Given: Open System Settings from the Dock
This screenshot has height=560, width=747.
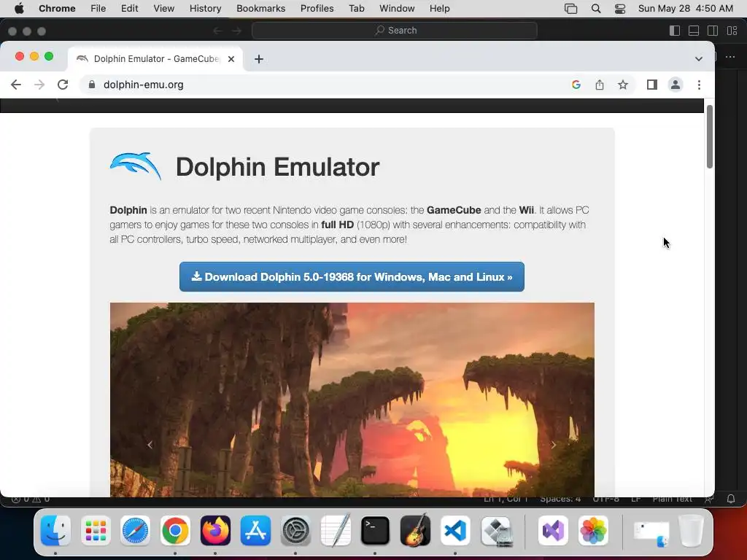Looking at the screenshot, I should tap(295, 531).
